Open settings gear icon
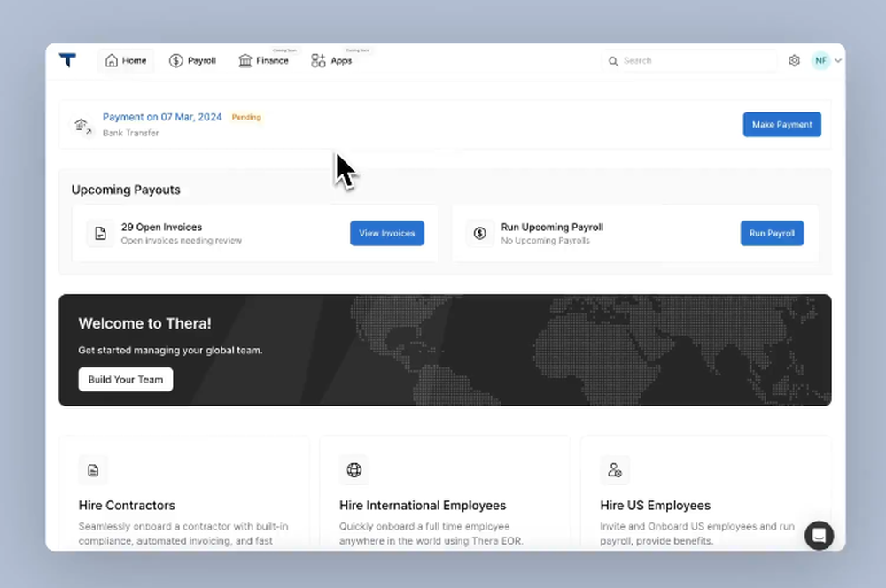Image resolution: width=886 pixels, height=588 pixels. [794, 60]
